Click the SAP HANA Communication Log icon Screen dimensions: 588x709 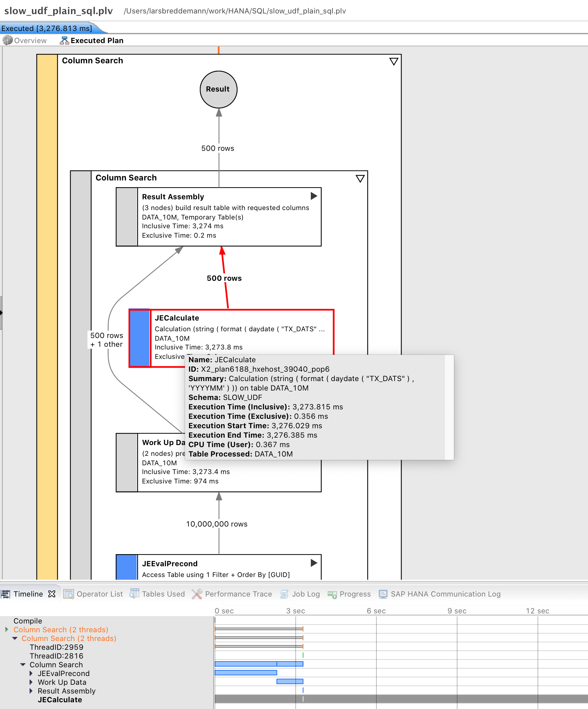pos(383,594)
